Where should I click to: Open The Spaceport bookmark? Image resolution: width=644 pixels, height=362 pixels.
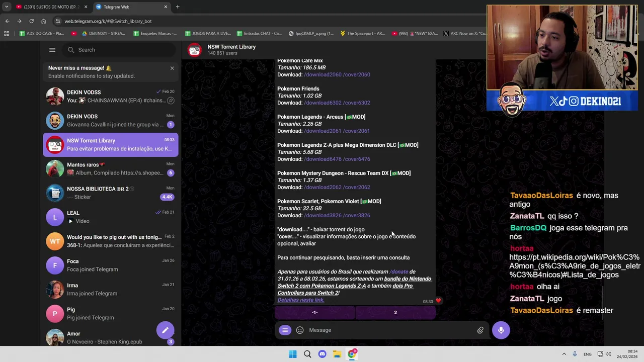[362, 34]
